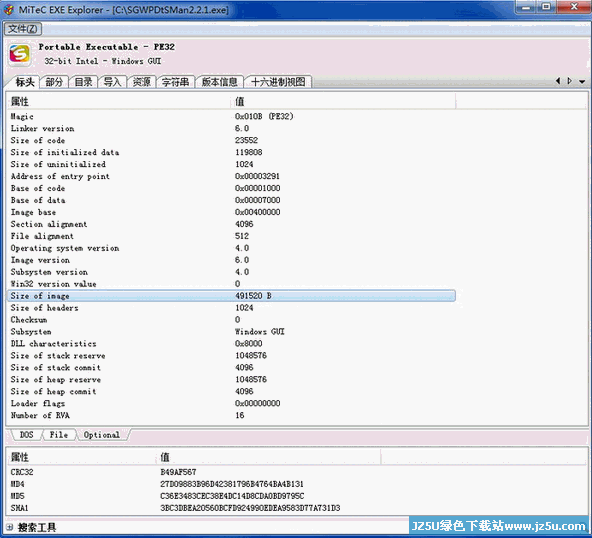592x538 pixels.
Task: Select the MD5 hash row
Action: (x=194, y=496)
